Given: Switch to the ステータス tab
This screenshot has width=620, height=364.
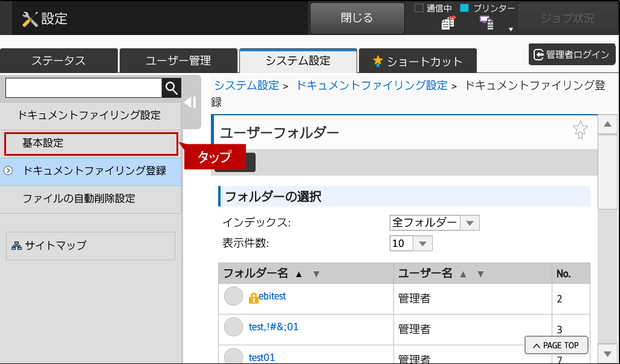Looking at the screenshot, I should point(59,61).
